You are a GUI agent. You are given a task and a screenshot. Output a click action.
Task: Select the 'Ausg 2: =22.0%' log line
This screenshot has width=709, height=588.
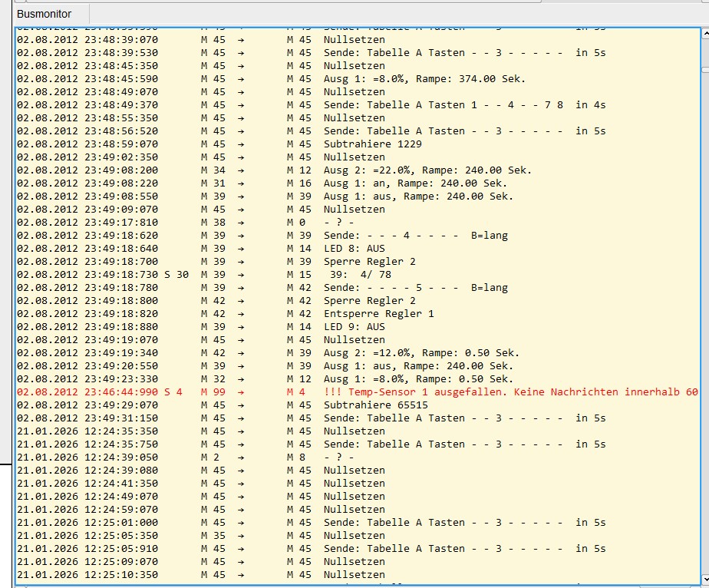(427, 170)
